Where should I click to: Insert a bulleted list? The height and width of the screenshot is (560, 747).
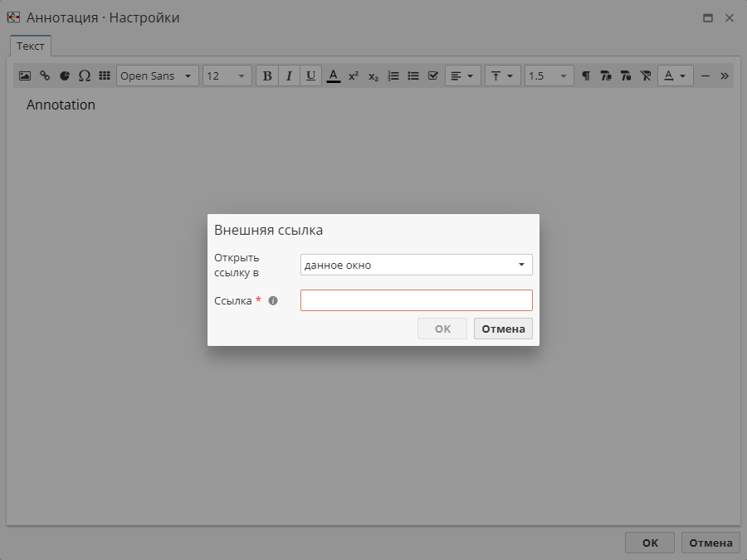[413, 75]
